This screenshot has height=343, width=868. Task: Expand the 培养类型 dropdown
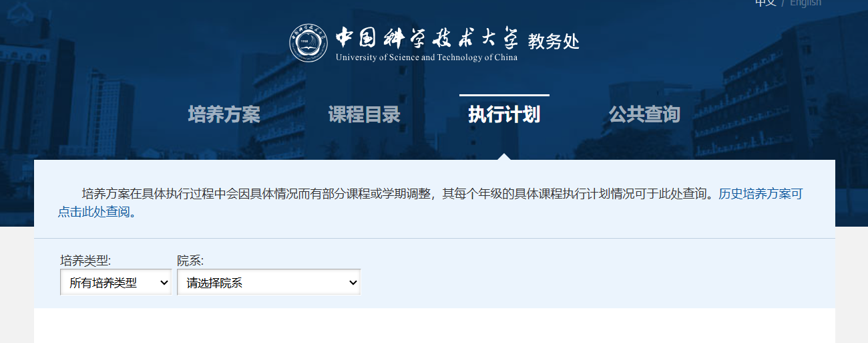coord(116,283)
